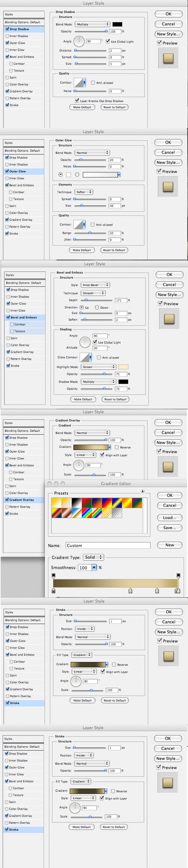The image size is (188, 868).
Task: Click Load button in Gradient Editor
Action: (x=170, y=518)
